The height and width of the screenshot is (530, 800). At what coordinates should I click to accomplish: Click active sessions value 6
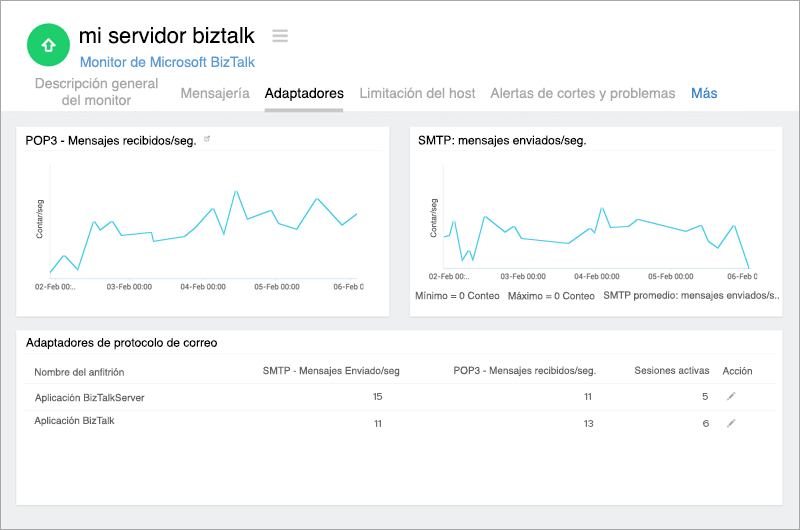pos(706,424)
